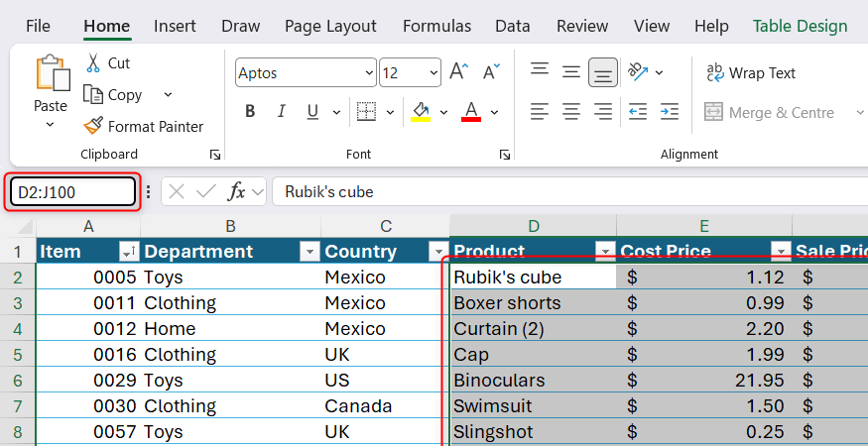
Task: Open the font size 12 dropdown
Action: click(434, 73)
